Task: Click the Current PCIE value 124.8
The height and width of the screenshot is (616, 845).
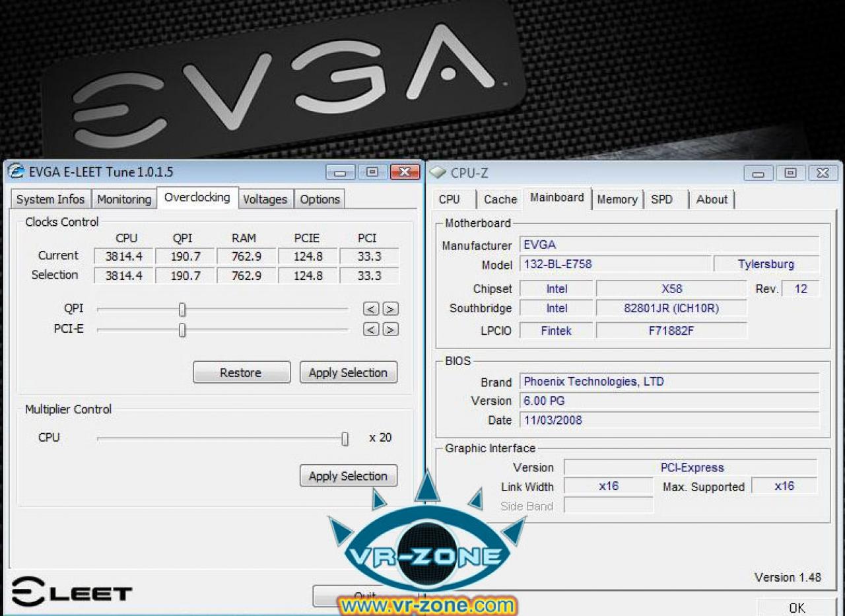Action: 308,256
